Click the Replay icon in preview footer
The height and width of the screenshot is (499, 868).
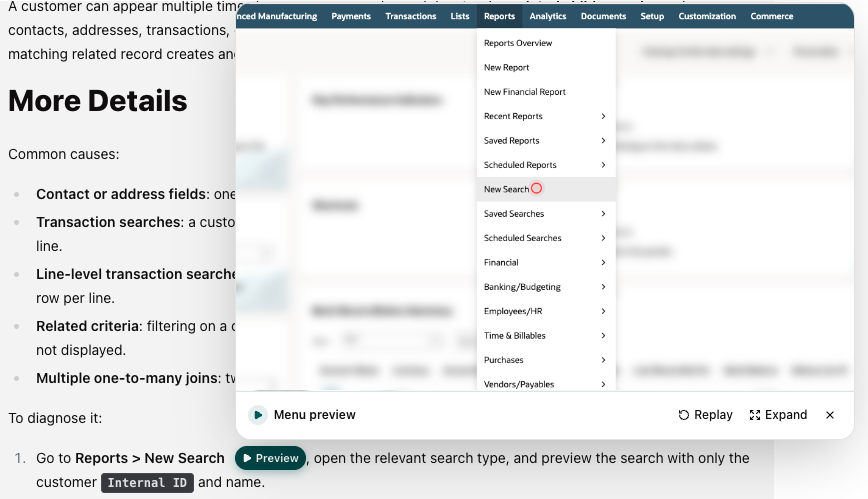coord(684,415)
